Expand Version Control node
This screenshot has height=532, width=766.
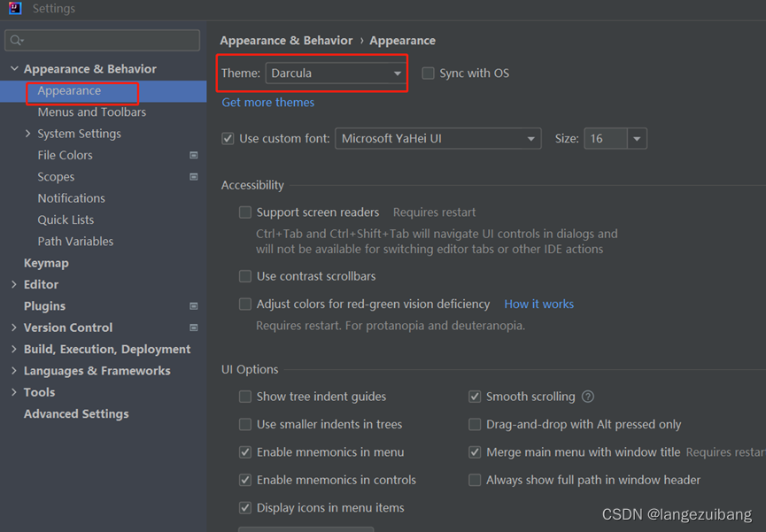click(x=14, y=328)
